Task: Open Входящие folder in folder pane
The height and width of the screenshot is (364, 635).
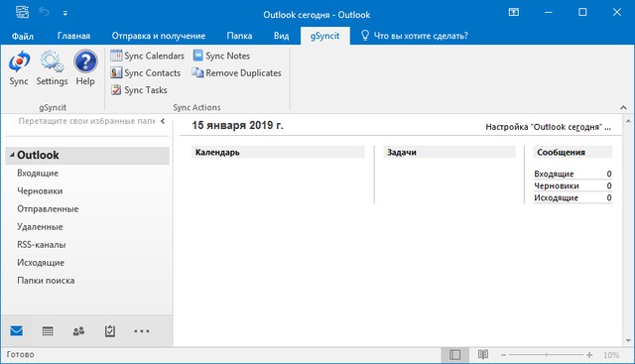Action: click(x=38, y=173)
